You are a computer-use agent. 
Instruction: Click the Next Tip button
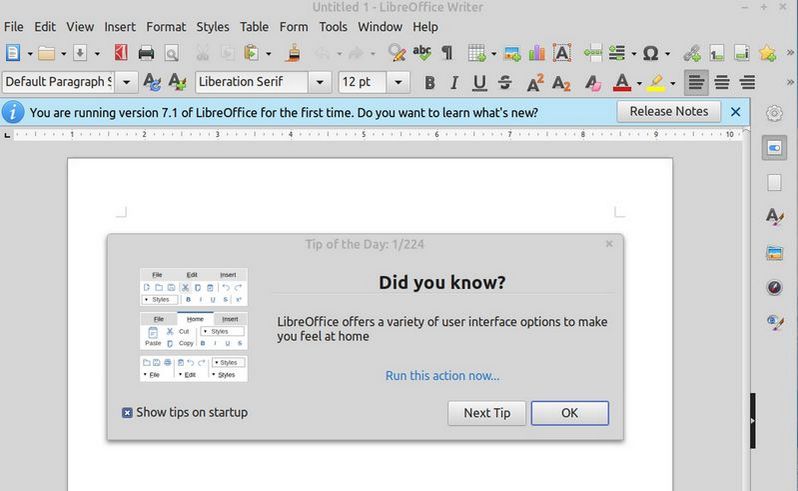(x=486, y=413)
